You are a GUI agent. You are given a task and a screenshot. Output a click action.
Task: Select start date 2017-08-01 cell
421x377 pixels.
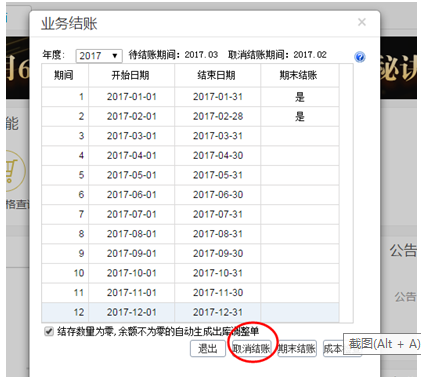pos(131,234)
